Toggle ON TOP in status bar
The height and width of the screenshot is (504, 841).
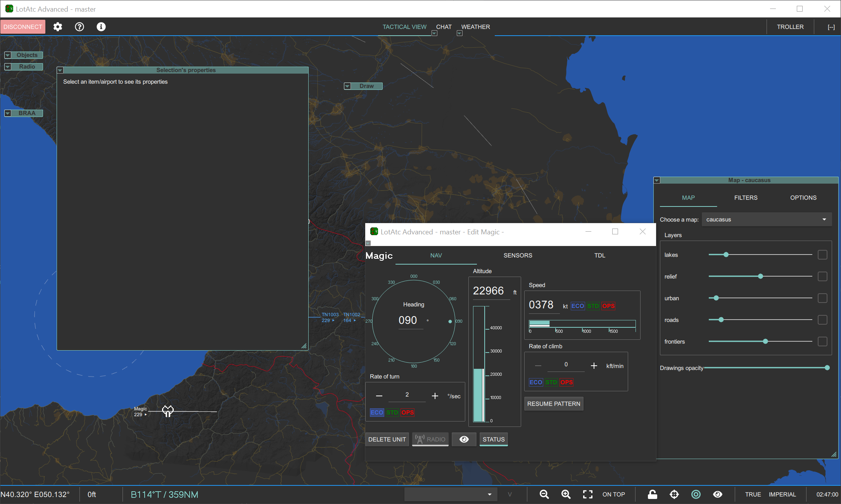tap(614, 494)
